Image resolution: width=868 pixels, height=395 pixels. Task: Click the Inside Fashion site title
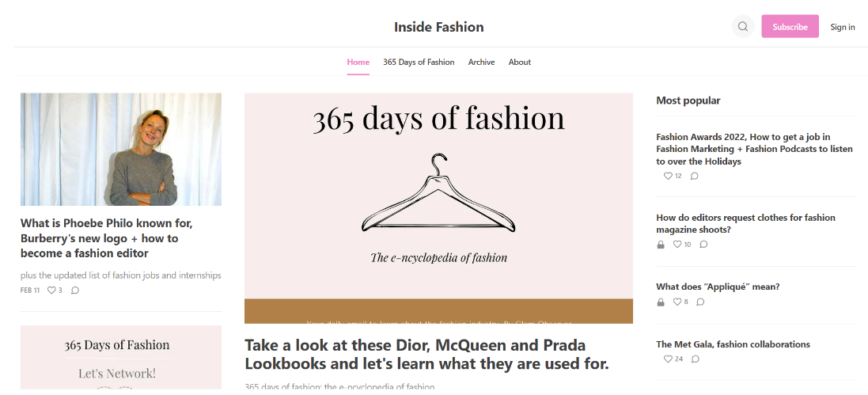point(438,27)
